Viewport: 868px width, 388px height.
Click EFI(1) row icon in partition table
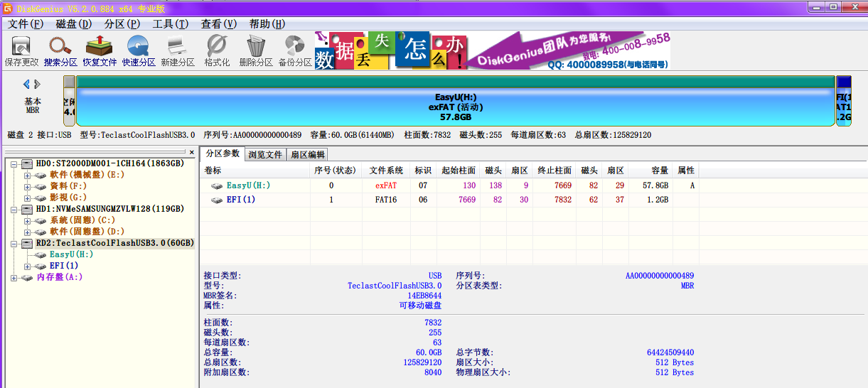coord(217,200)
